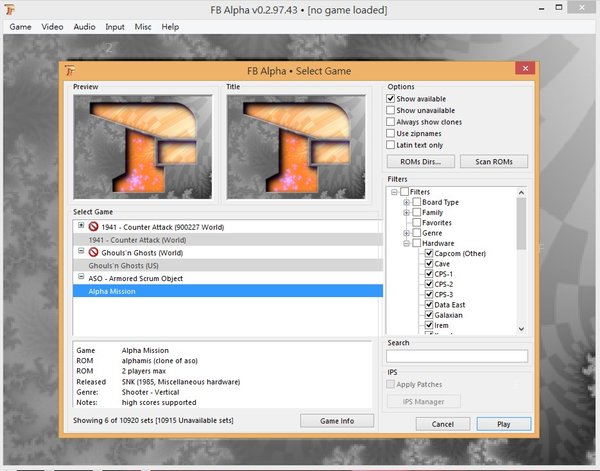Viewport: 600px width, 471px height.
Task: Click 'Showing 6 of 10920 sets' status text
Action: [x=153, y=420]
